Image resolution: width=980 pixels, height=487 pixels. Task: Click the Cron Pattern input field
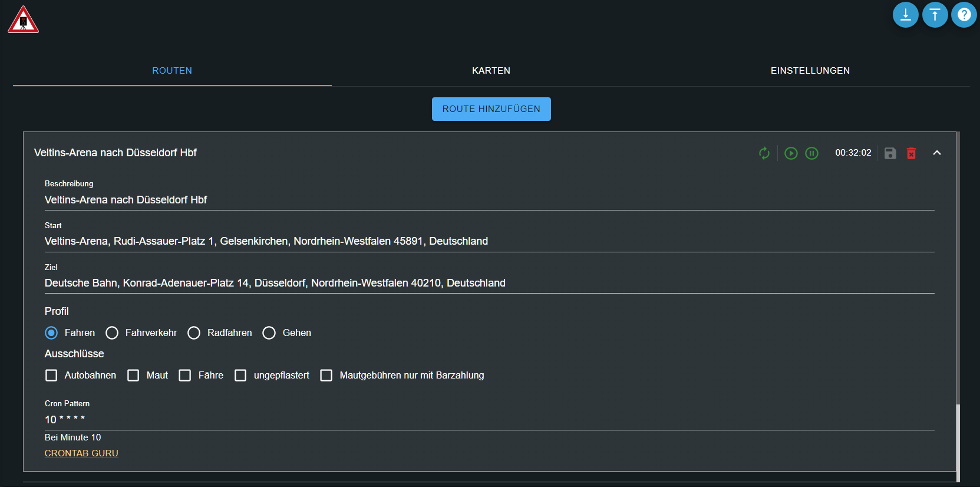coord(490,420)
